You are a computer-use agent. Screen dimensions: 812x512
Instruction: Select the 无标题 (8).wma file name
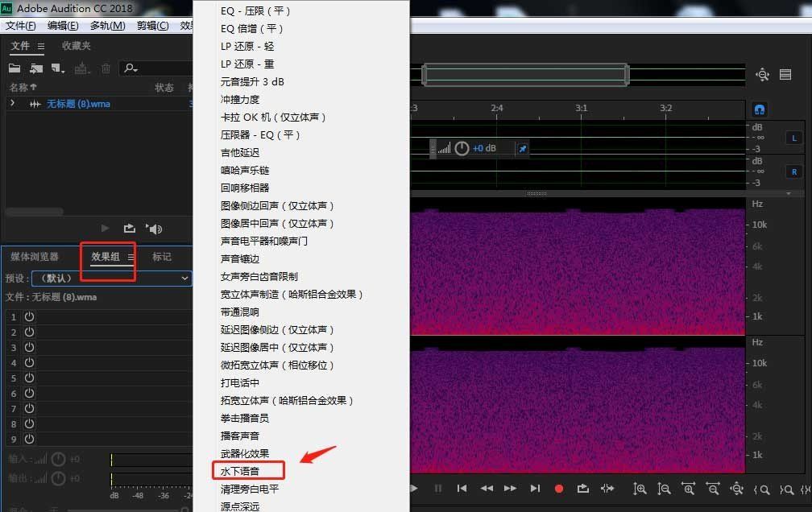pos(78,104)
